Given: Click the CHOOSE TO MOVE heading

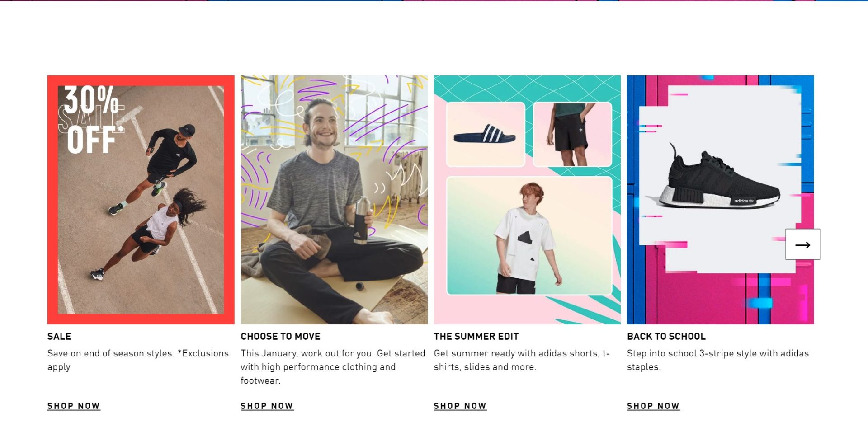Looking at the screenshot, I should coord(280,337).
